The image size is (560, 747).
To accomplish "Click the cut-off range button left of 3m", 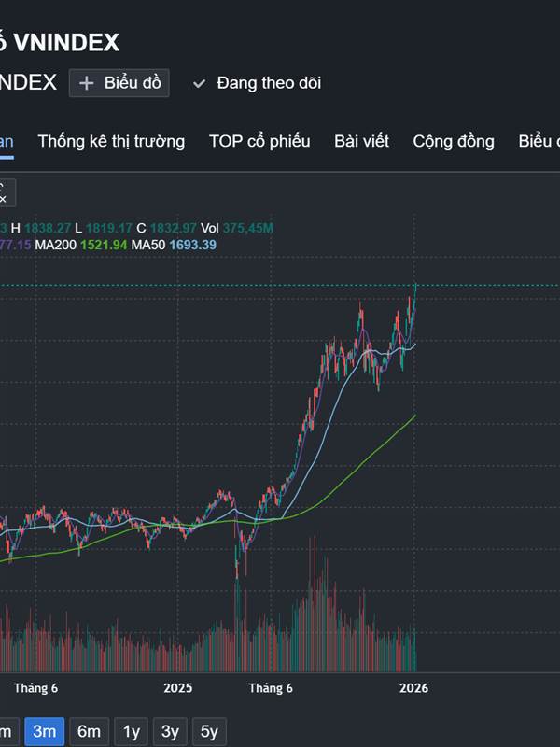I will tap(5, 731).
